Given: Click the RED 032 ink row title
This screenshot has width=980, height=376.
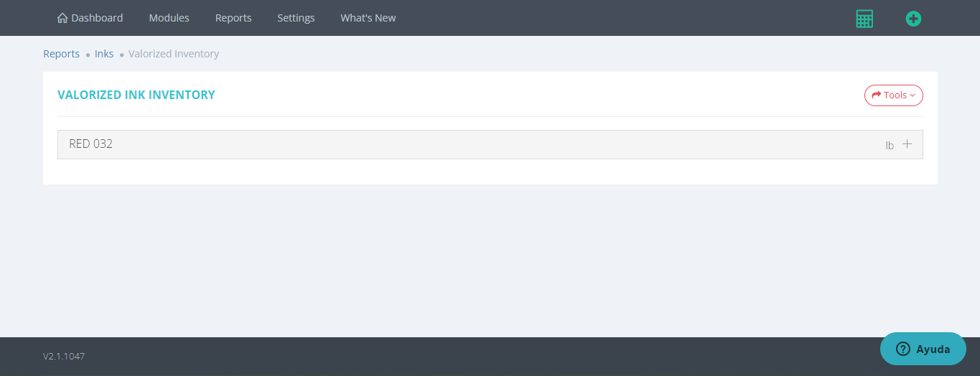Looking at the screenshot, I should (x=90, y=144).
